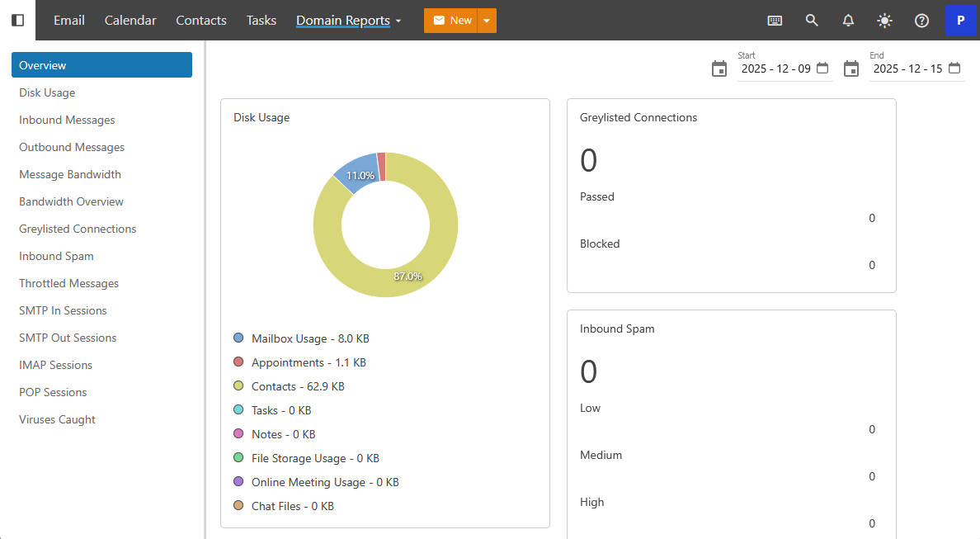The image size is (980, 539).
Task: Click the search magnifier icon
Action: 812,21
